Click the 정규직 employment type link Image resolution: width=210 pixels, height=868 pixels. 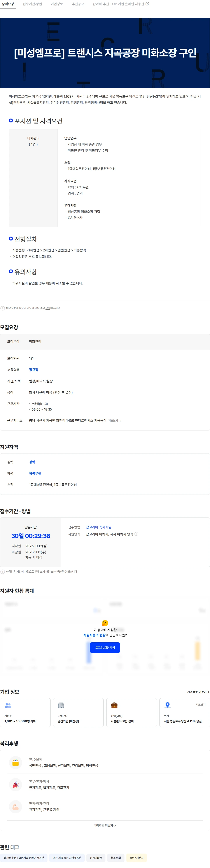click(33, 370)
